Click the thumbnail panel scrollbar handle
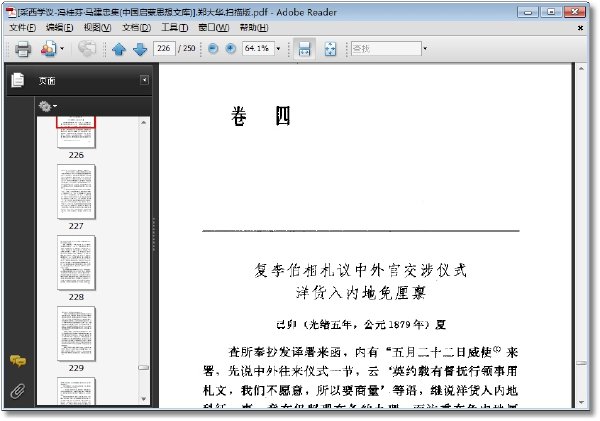 pos(143,367)
